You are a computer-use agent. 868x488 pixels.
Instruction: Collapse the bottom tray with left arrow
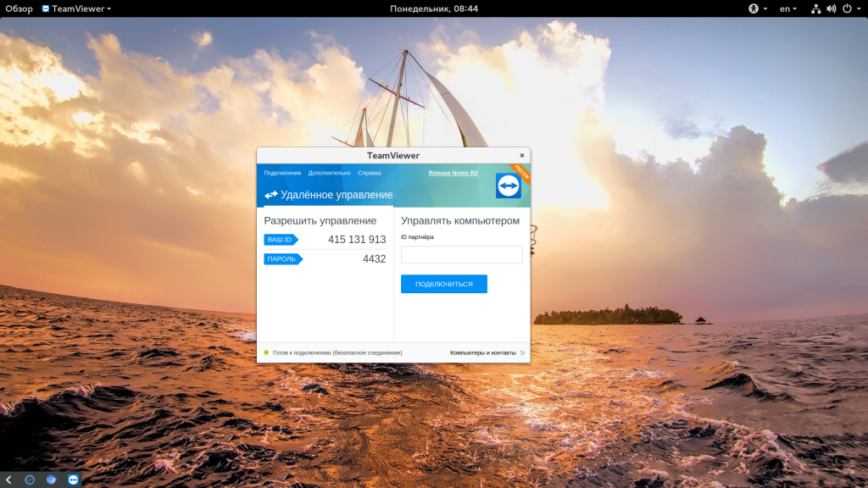[8, 480]
